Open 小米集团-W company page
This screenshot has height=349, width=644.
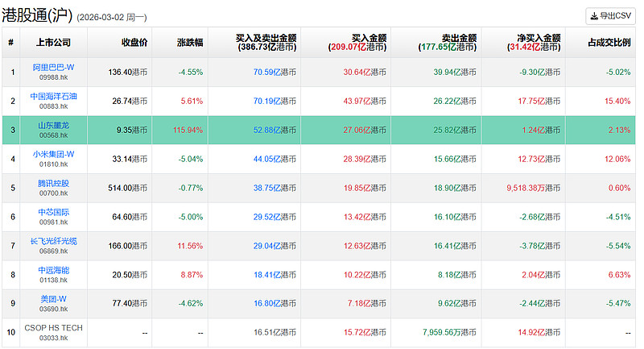pyautogui.click(x=53, y=154)
